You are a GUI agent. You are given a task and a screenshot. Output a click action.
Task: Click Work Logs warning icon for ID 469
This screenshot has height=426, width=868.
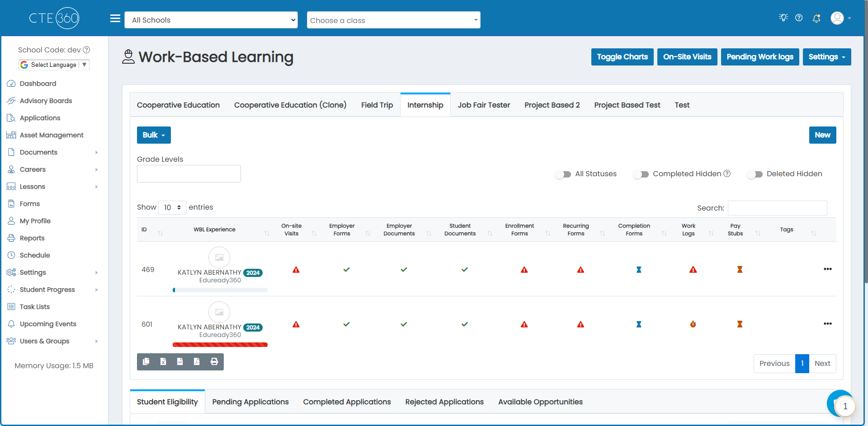(x=693, y=270)
